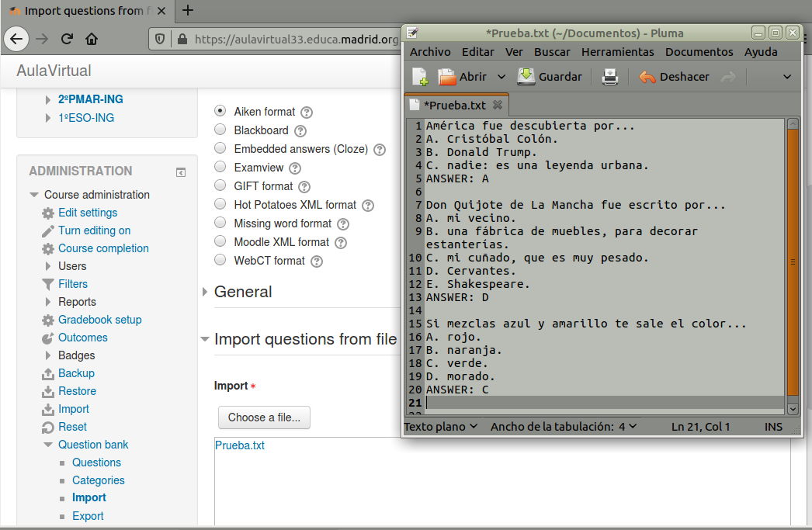Click the Guardar save icon
Screen dimensions: 812x530
tap(526, 77)
